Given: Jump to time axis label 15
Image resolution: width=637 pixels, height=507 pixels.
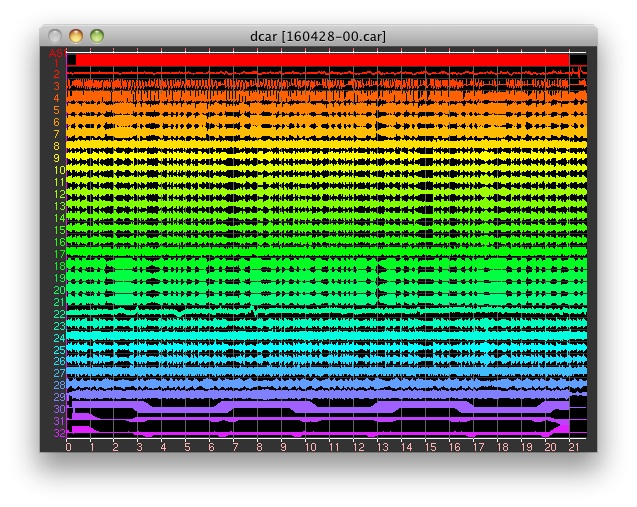Looking at the screenshot, I should tap(431, 447).
